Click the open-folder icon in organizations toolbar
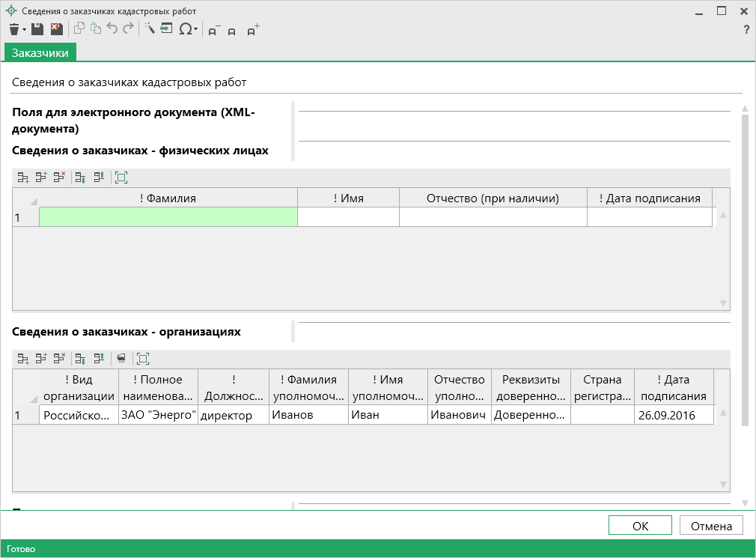 pyautogui.click(x=121, y=358)
